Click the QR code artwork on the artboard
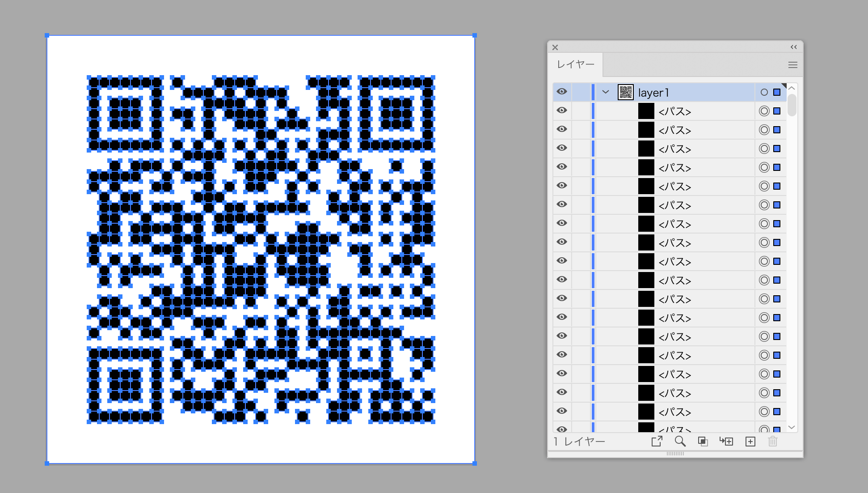868x493 pixels. pyautogui.click(x=261, y=250)
